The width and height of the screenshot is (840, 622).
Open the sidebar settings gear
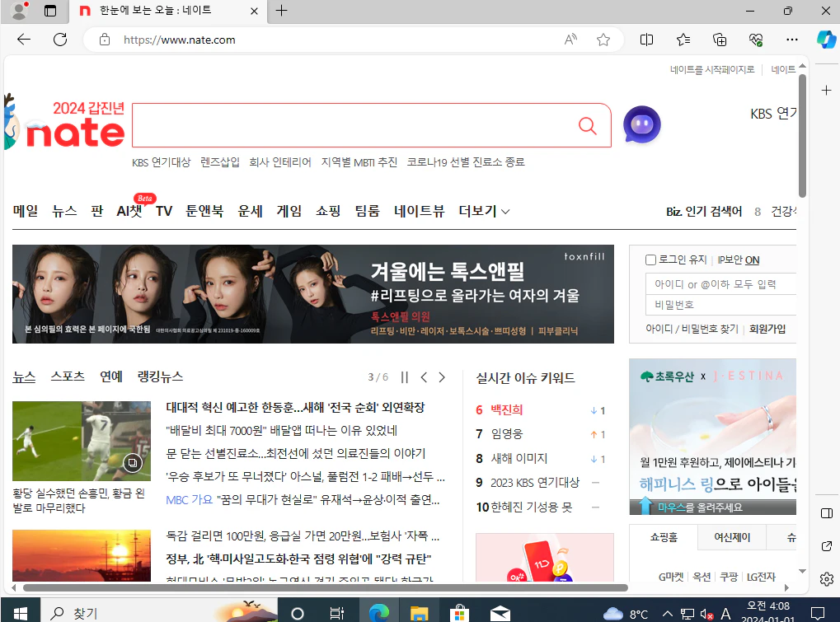click(826, 578)
